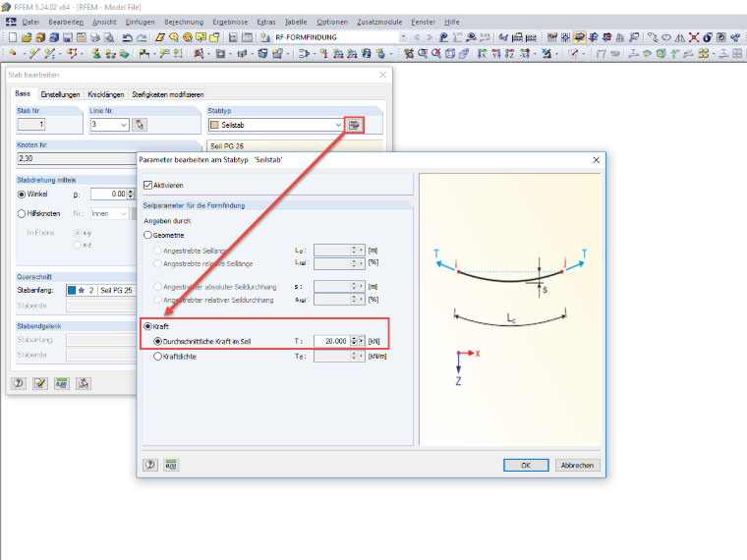Open the Linie Nr. dropdown

(124, 125)
